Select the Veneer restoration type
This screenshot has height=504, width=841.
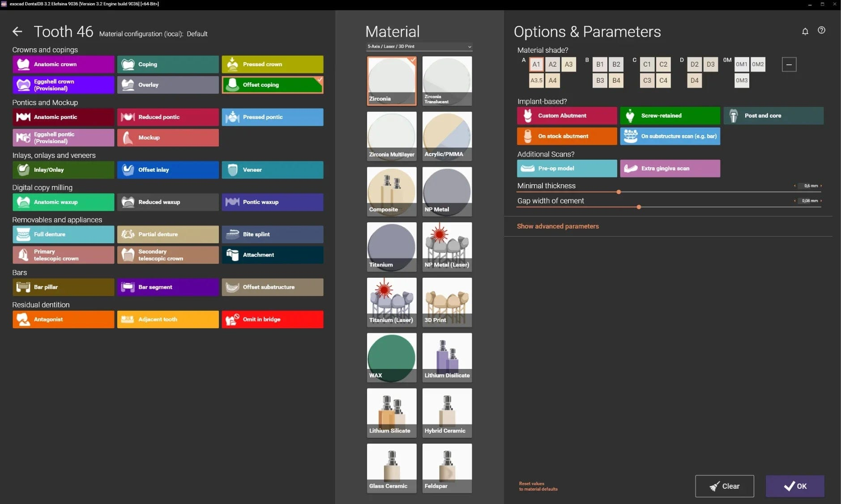click(272, 170)
